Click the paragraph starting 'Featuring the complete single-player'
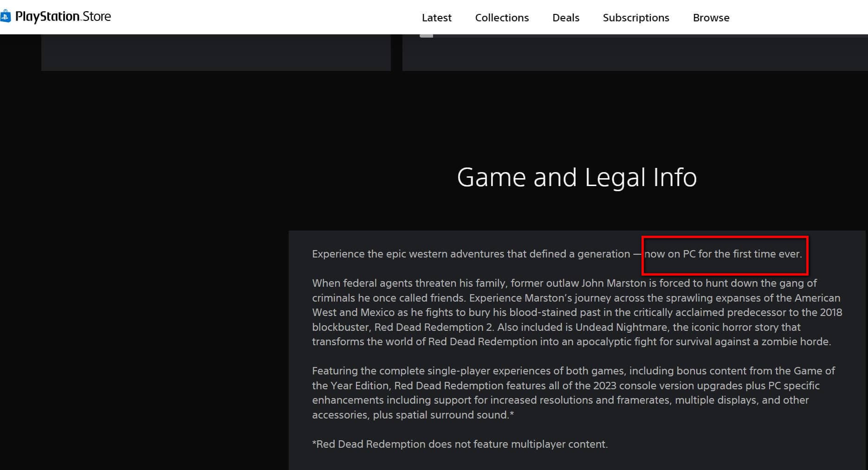 [x=573, y=393]
